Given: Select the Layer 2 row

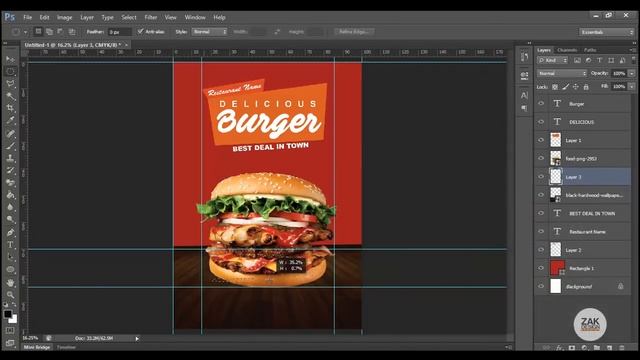Looking at the screenshot, I should [583, 250].
